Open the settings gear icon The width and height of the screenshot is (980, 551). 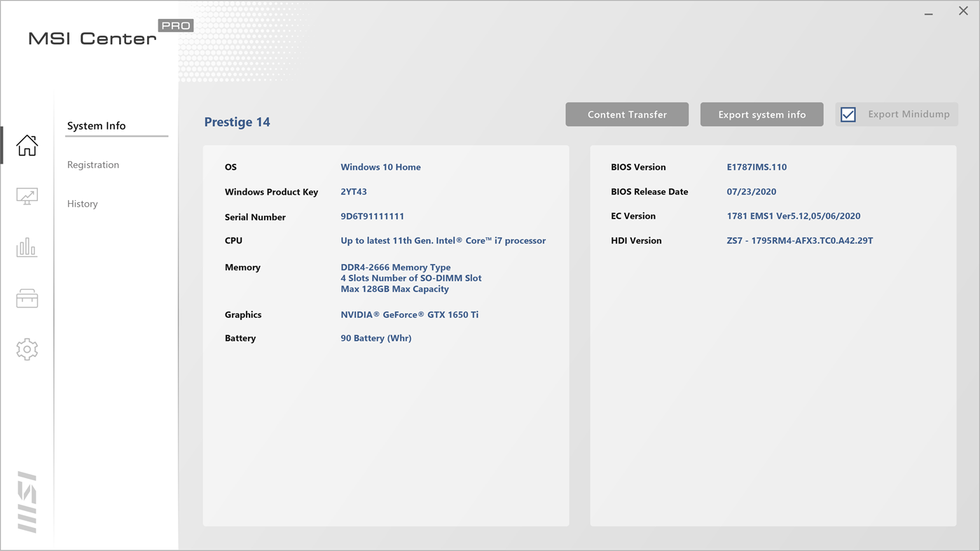coord(27,349)
